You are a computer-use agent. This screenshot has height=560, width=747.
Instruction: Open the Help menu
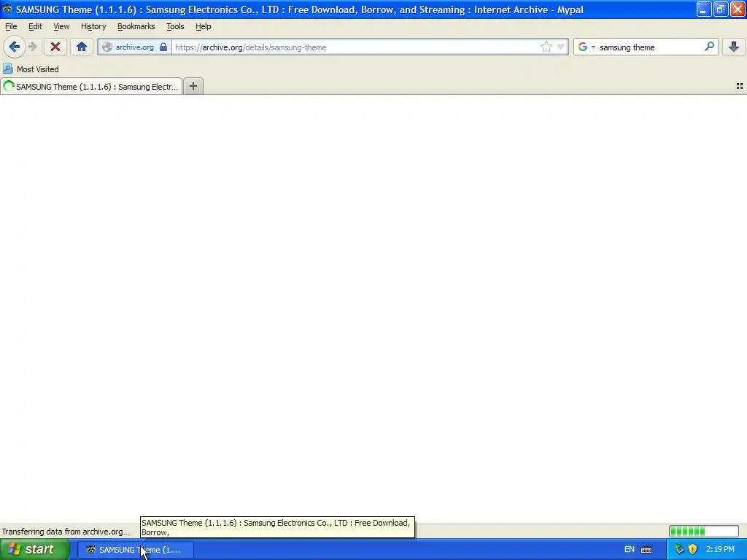(x=204, y=26)
